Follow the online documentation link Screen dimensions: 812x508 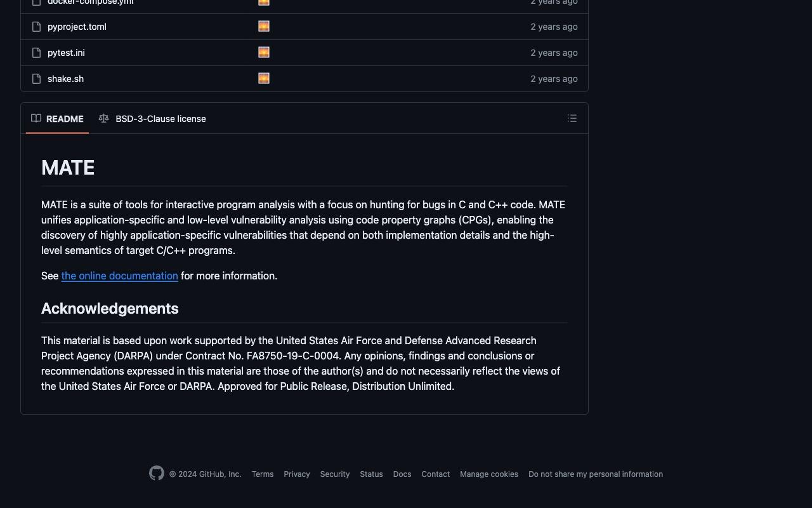point(120,276)
